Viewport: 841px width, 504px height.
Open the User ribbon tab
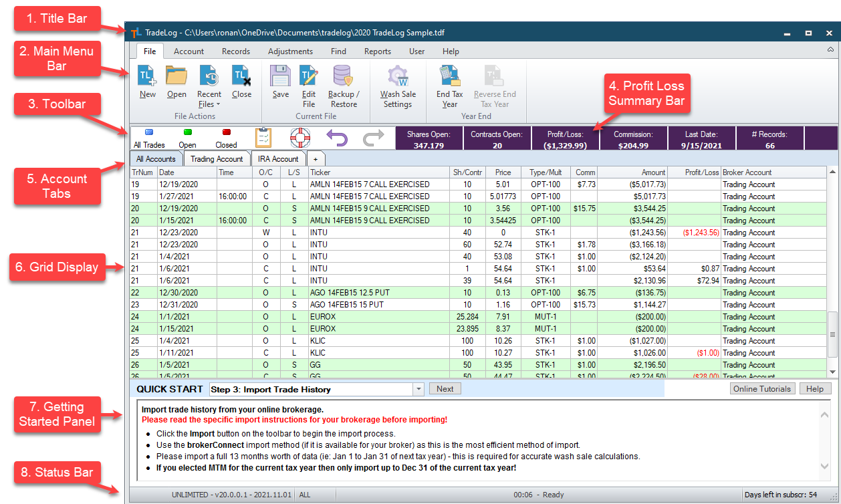pyautogui.click(x=416, y=51)
